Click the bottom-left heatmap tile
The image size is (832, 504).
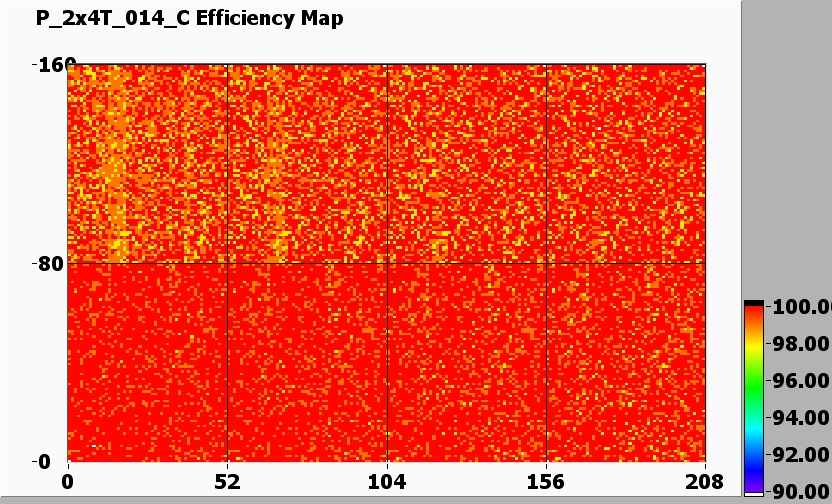coord(148,361)
